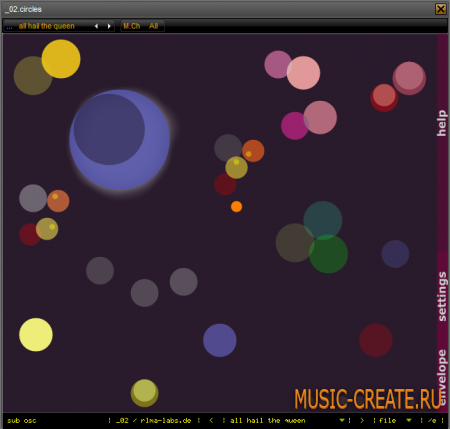The width and height of the screenshot is (450, 429).
Task: Select the golden yellow circle near the top-left
Action: [x=61, y=59]
